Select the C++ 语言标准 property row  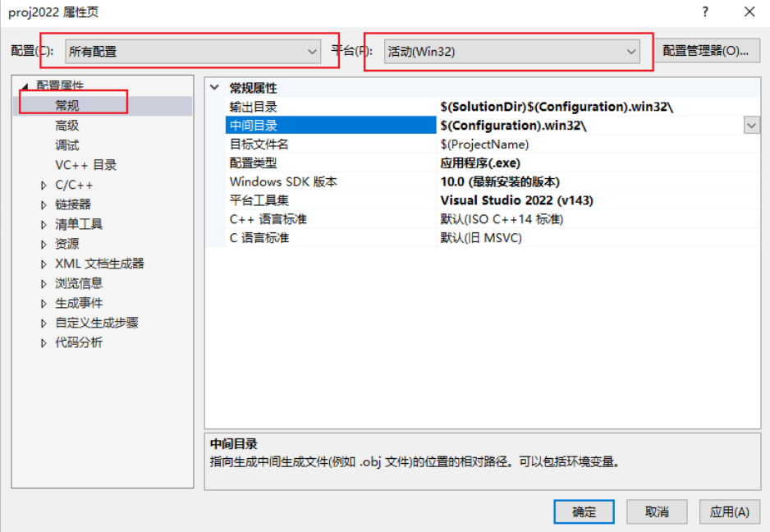(493, 218)
